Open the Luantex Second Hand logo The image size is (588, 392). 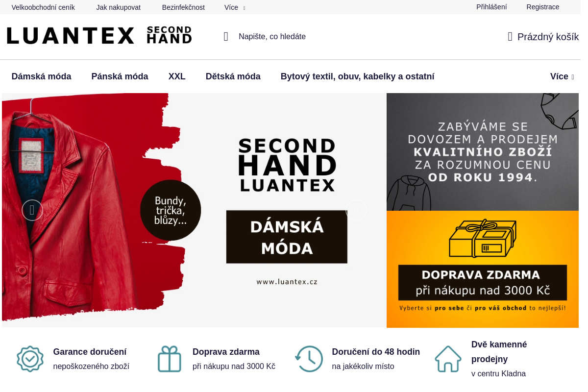point(99,36)
